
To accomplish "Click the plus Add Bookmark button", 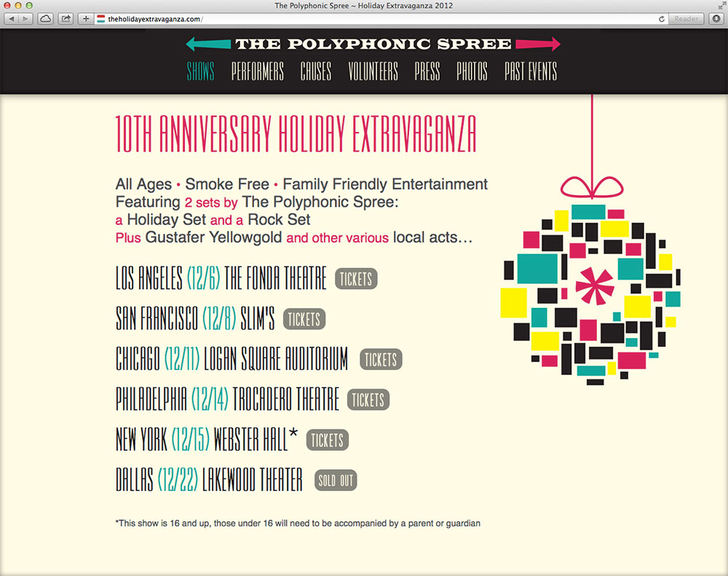I will [86, 19].
